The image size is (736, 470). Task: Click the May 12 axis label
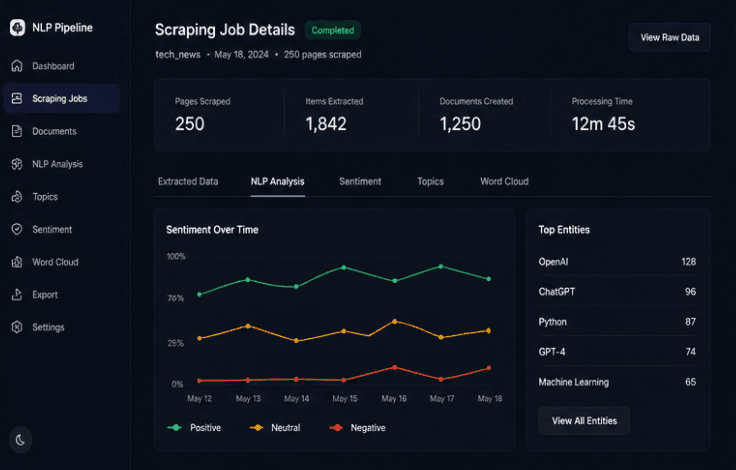tap(199, 399)
